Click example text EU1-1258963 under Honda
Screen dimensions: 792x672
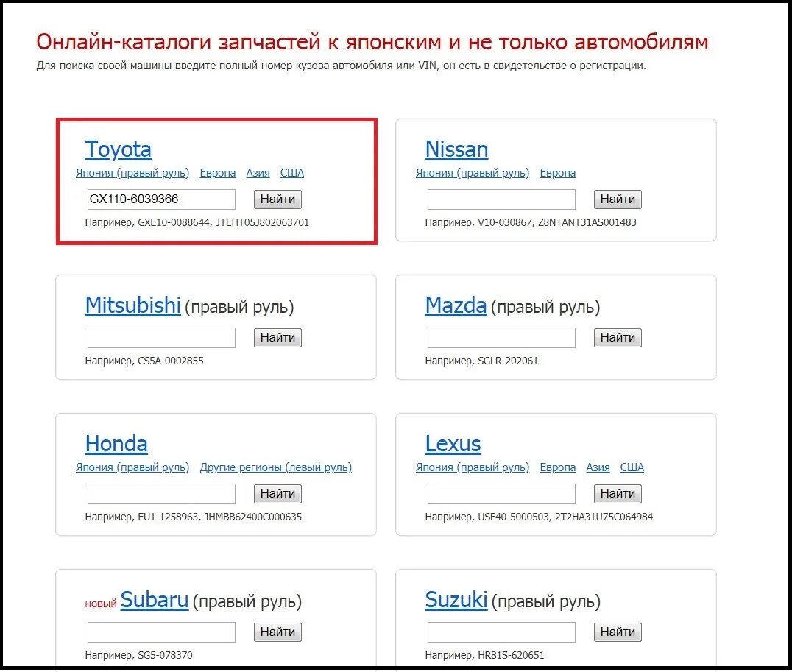pos(168,517)
